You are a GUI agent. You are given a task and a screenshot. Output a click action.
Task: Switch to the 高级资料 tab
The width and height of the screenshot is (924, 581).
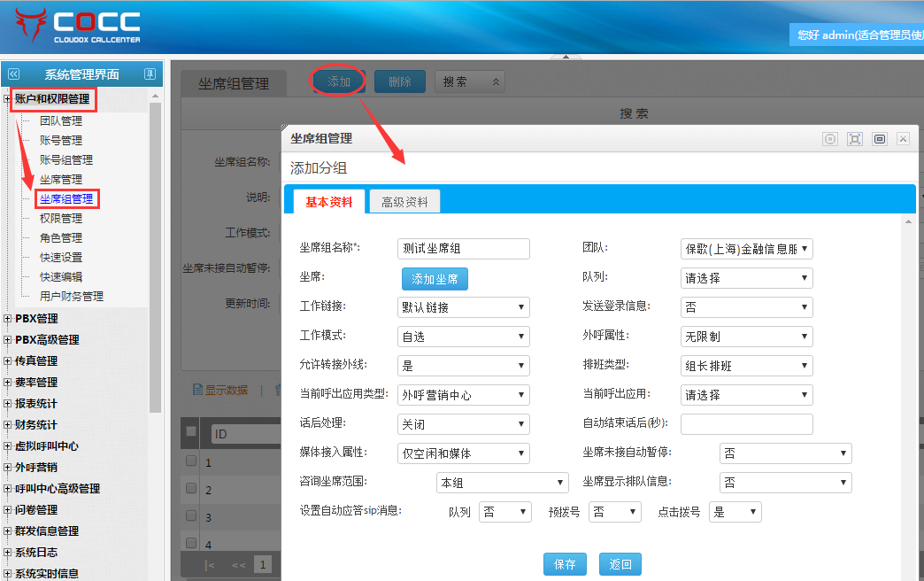[x=404, y=202]
